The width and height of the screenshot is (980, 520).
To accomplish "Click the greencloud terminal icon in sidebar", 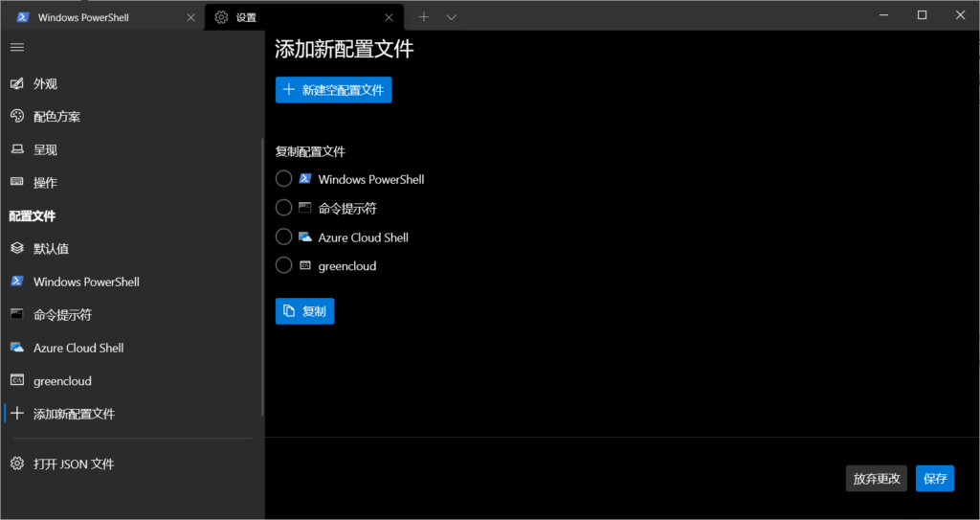I will 17,380.
